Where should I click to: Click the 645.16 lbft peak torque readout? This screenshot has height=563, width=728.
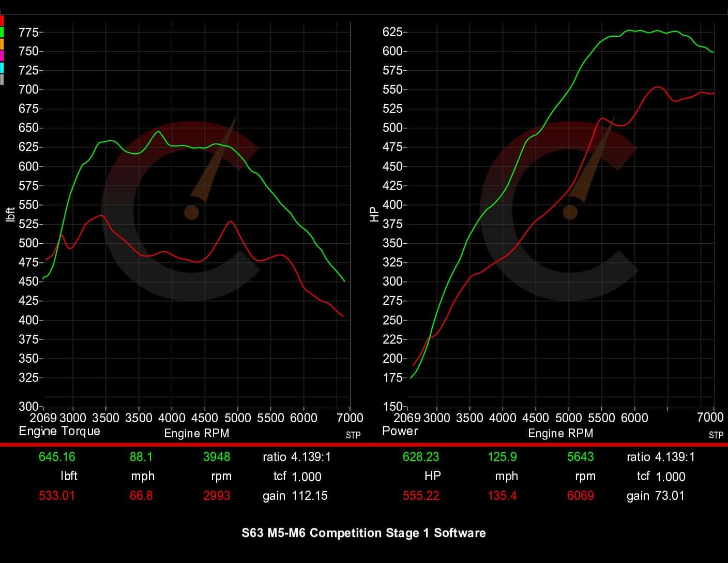[57, 457]
